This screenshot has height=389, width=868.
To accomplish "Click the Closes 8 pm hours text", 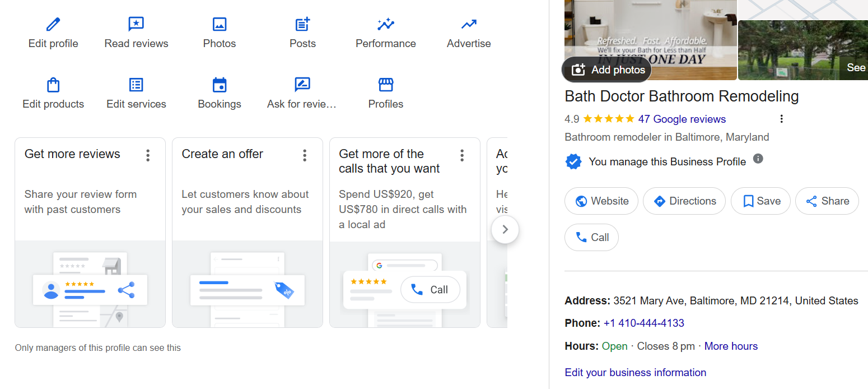I will pos(666,346).
